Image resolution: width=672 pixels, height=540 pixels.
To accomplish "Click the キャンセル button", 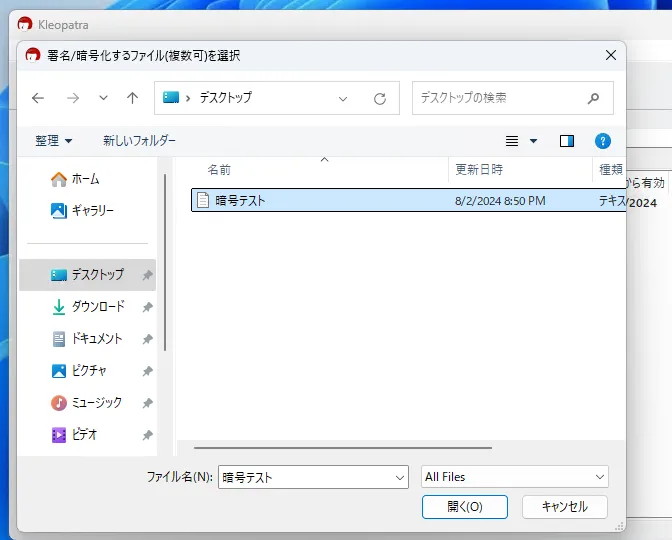I will 565,507.
